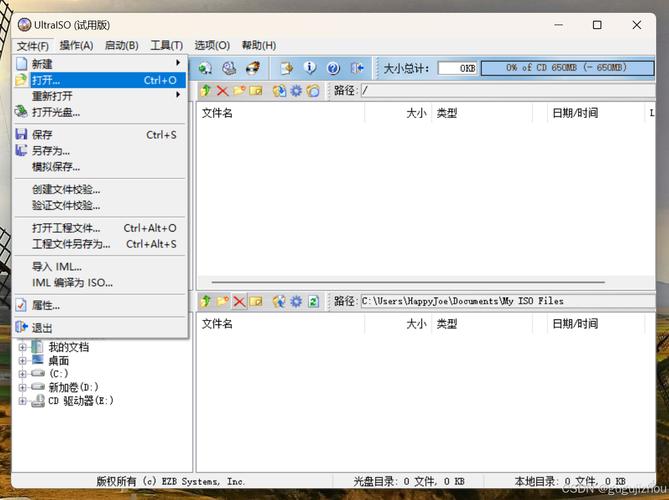669x500 pixels.
Task: Click the burn CD image flame disc icon
Action: pos(253,68)
